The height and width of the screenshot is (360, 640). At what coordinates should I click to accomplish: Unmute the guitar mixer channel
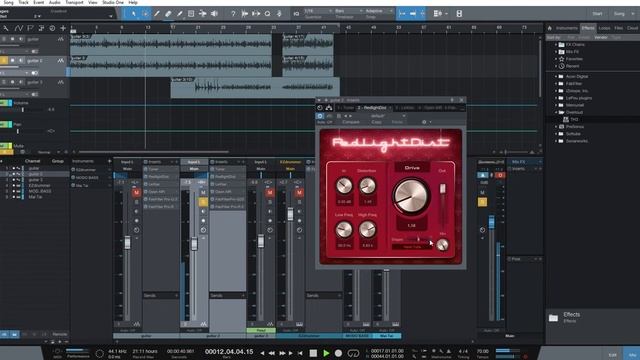coord(136,193)
